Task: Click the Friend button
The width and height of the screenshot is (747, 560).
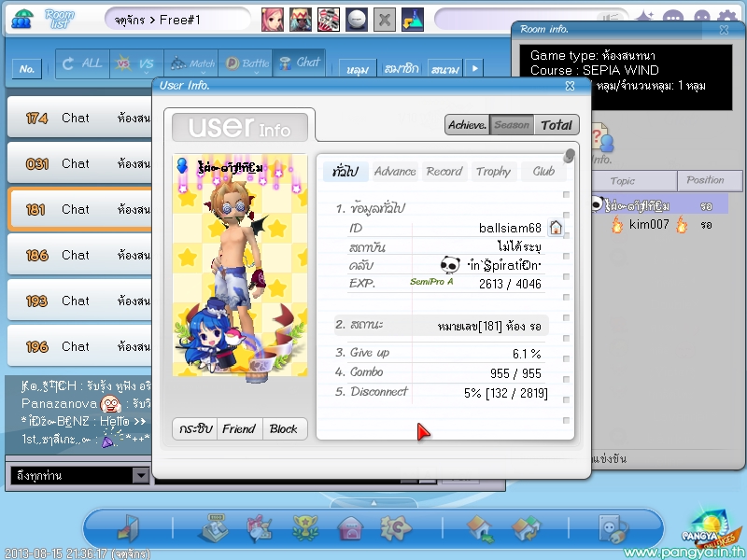Action: 239,429
